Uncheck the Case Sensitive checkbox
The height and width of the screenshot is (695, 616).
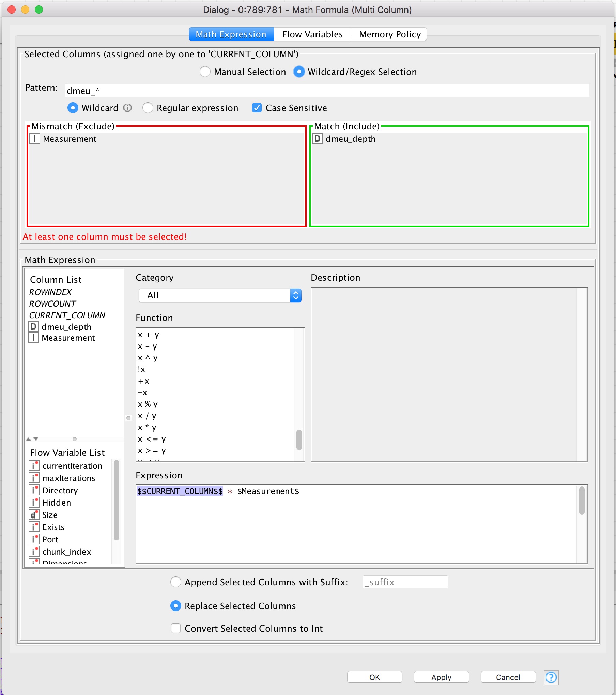pos(257,108)
